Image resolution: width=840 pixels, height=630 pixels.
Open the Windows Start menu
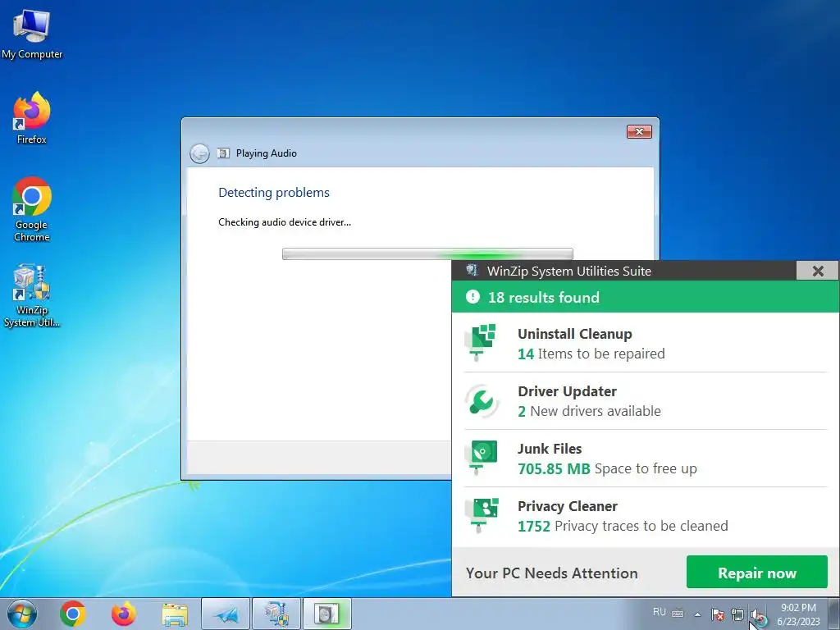coord(21,614)
